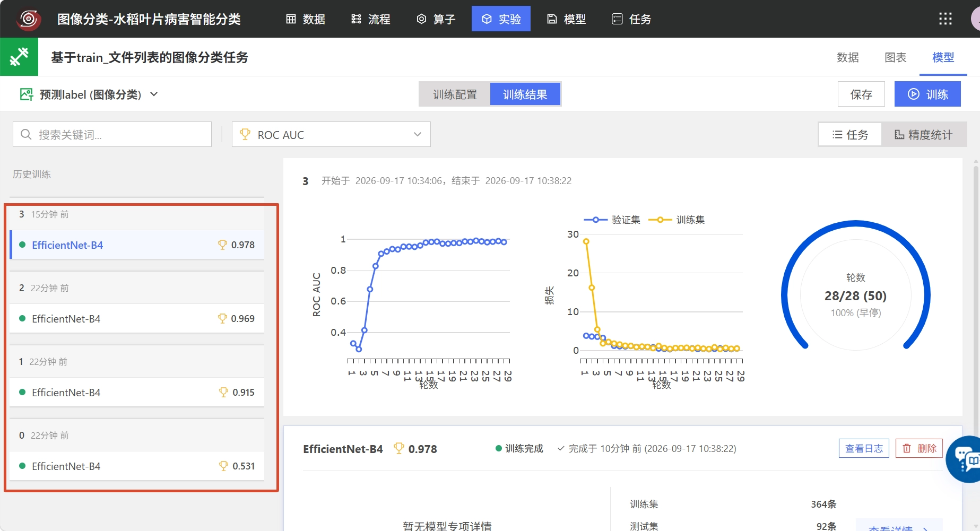This screenshot has width=980, height=531.
Task: Click trophy icon beside score 0.915
Action: 223,392
